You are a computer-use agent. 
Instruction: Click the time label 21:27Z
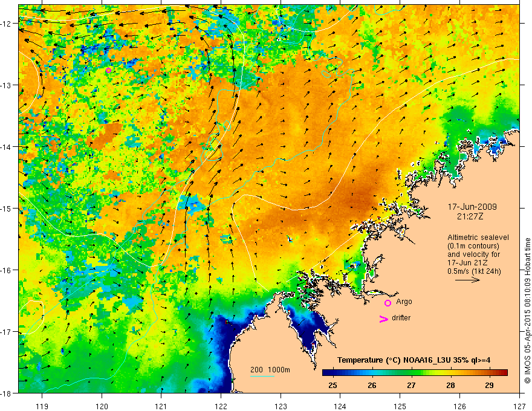point(470,216)
